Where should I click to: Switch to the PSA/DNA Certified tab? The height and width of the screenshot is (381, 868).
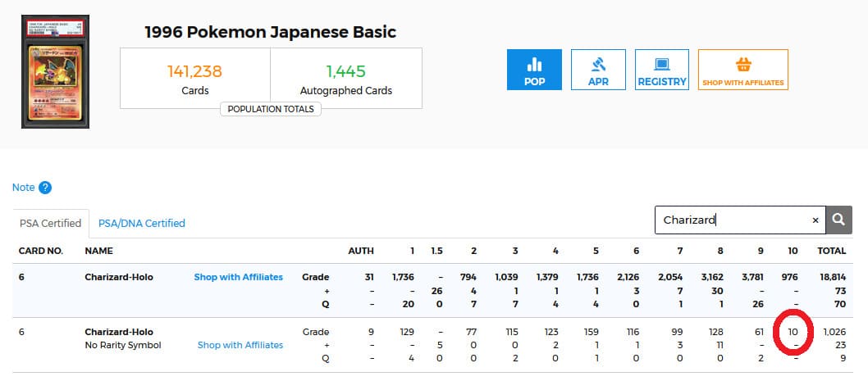pos(141,223)
